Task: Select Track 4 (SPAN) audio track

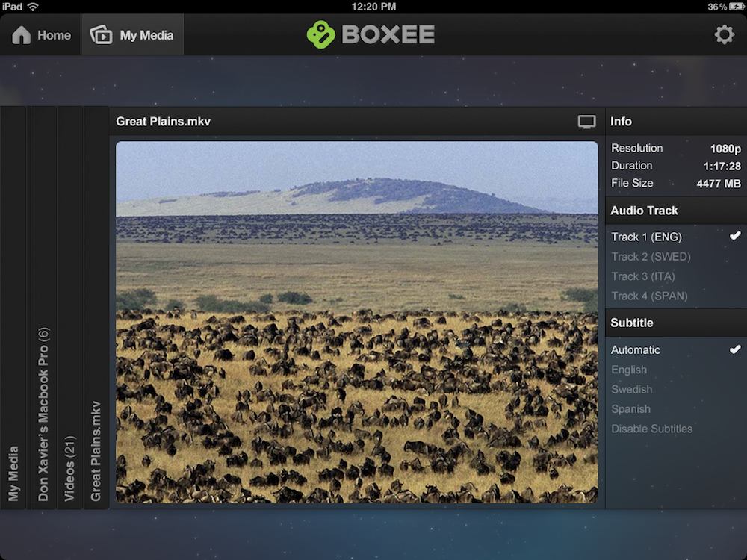Action: click(649, 296)
